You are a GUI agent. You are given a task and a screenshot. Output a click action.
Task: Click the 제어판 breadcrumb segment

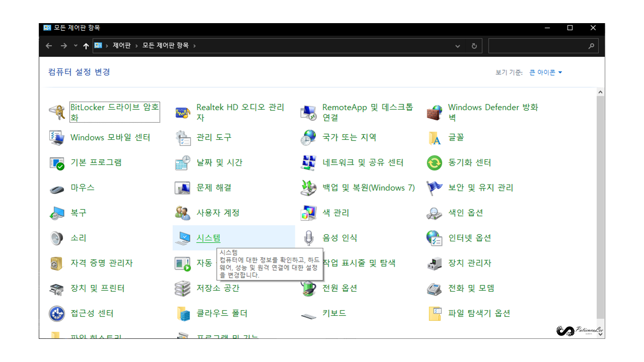[x=122, y=45]
